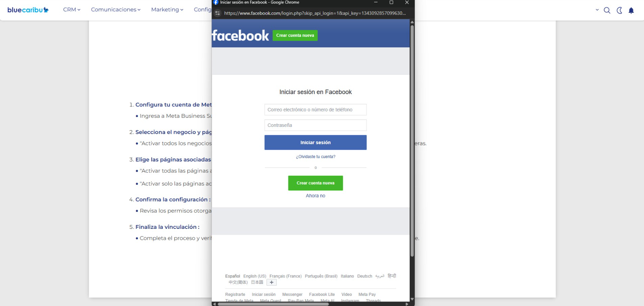Click step 'Selecciona el negocio y pág' text
This screenshot has height=306, width=644.
click(173, 132)
